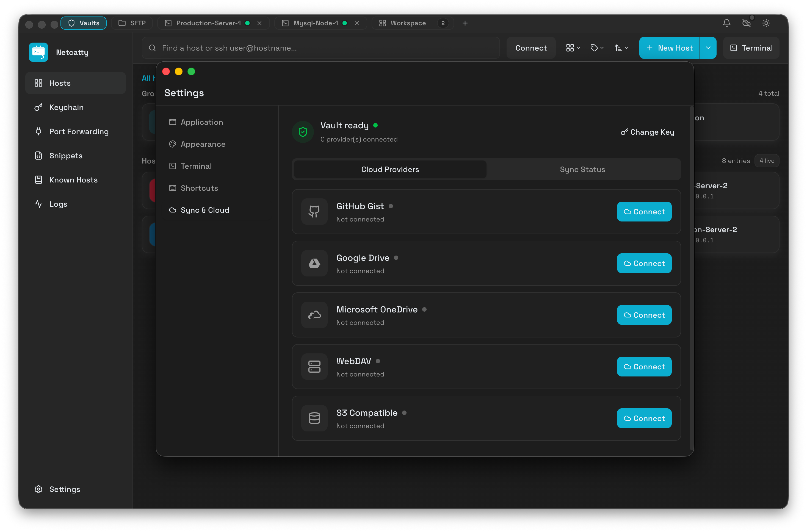Click the cloud sync off icon
This screenshot has height=532, width=807.
(x=746, y=23)
